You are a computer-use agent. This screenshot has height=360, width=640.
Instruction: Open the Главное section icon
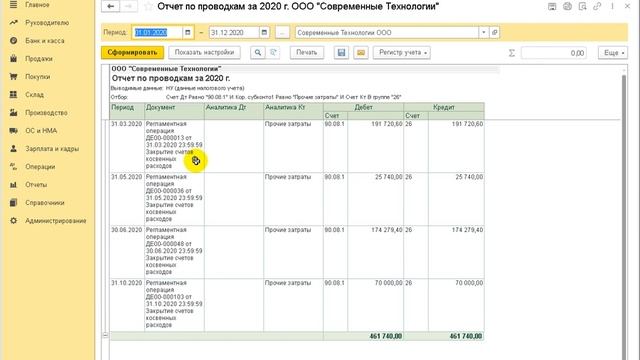13,5
